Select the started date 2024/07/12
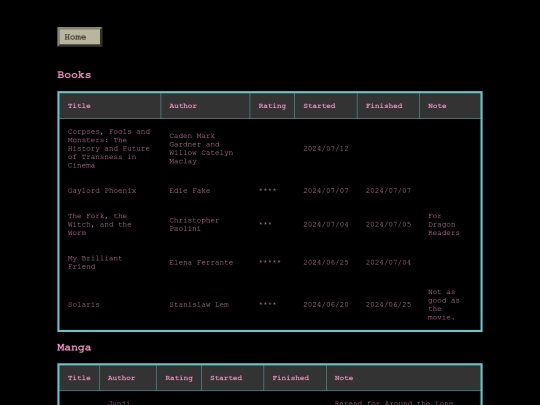540x405 pixels. tap(326, 148)
